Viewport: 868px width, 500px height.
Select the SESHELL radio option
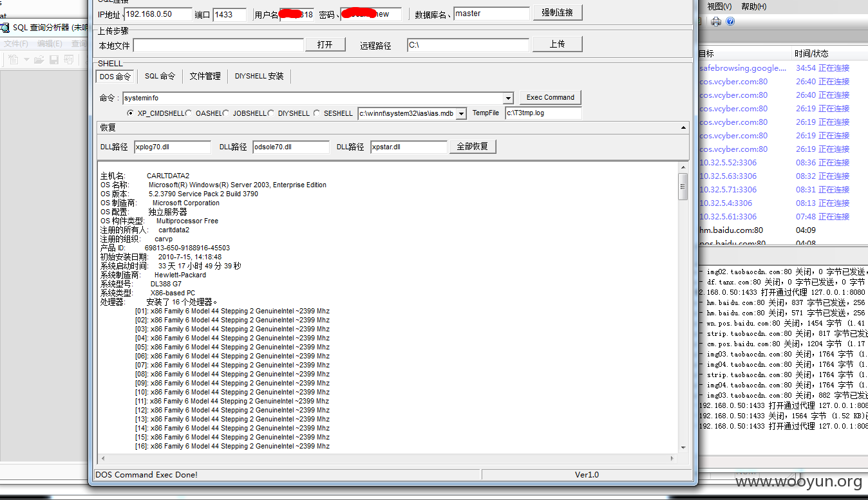(317, 113)
